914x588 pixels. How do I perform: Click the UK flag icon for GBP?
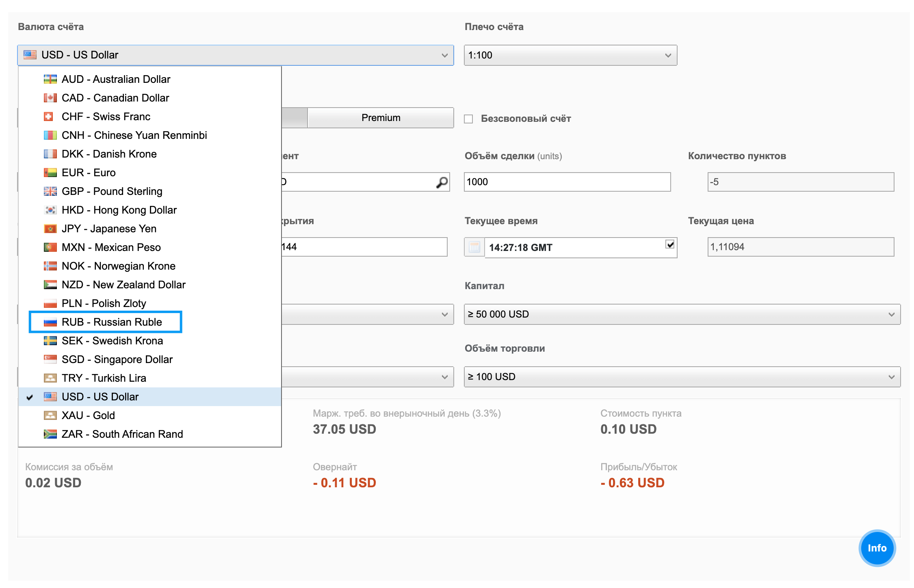click(x=50, y=191)
